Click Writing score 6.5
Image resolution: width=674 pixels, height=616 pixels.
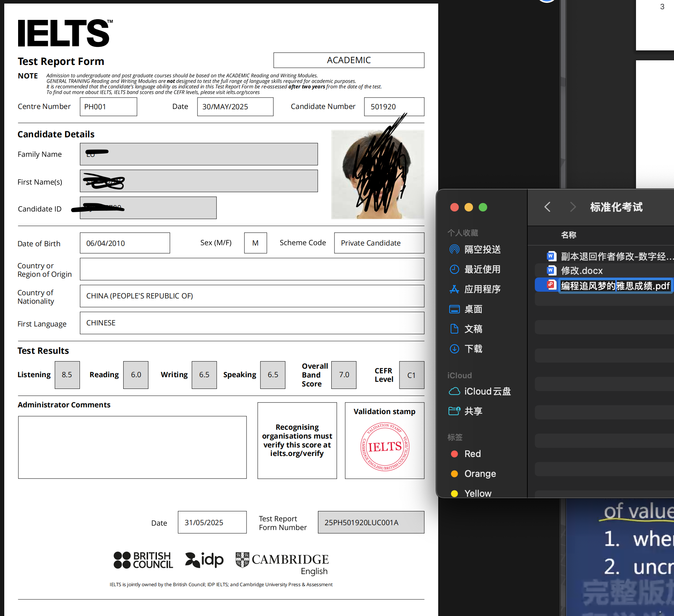coord(204,375)
